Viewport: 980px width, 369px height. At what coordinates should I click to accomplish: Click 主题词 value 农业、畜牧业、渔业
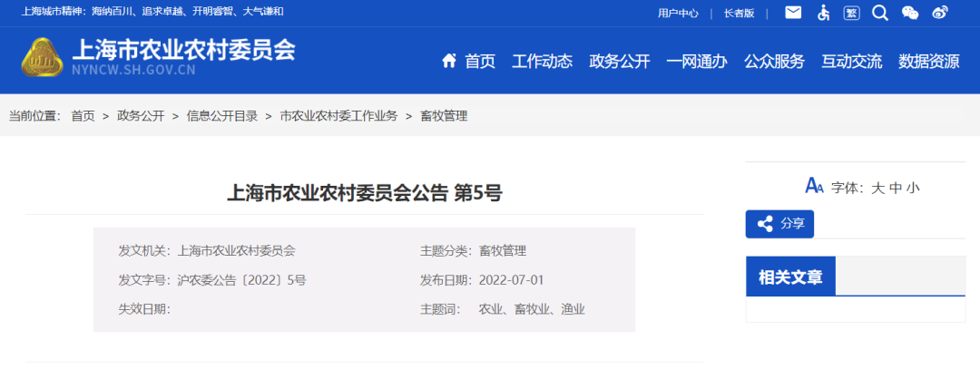tap(532, 309)
